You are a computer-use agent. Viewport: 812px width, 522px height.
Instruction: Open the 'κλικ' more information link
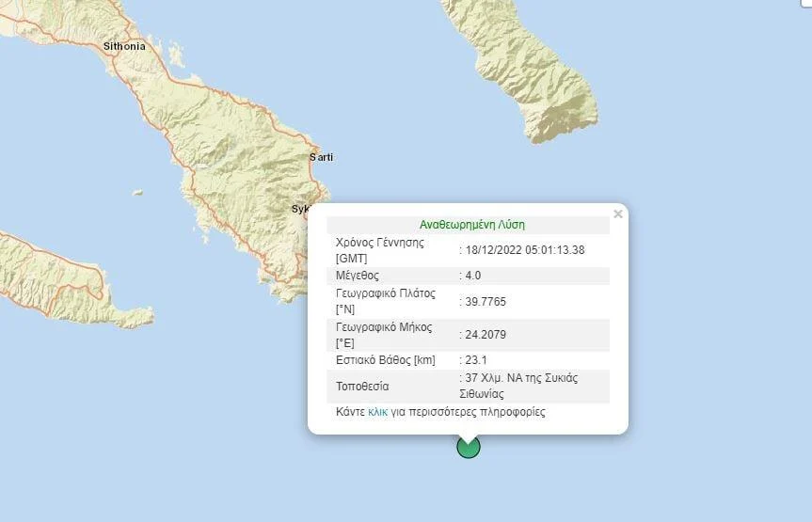click(x=377, y=412)
